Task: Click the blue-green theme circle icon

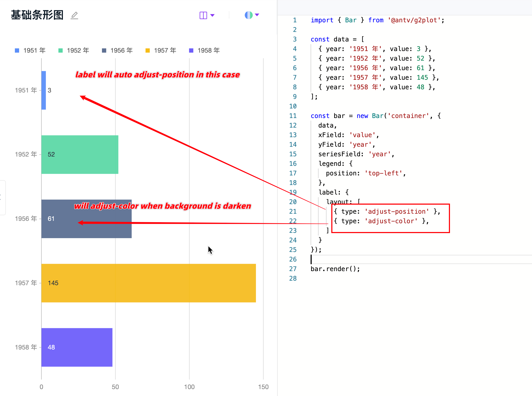Action: pyautogui.click(x=248, y=15)
